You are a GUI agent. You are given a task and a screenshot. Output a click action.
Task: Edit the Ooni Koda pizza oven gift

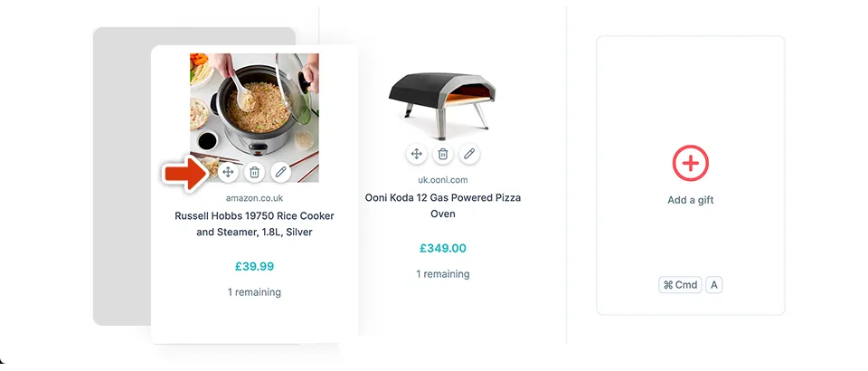click(x=468, y=154)
